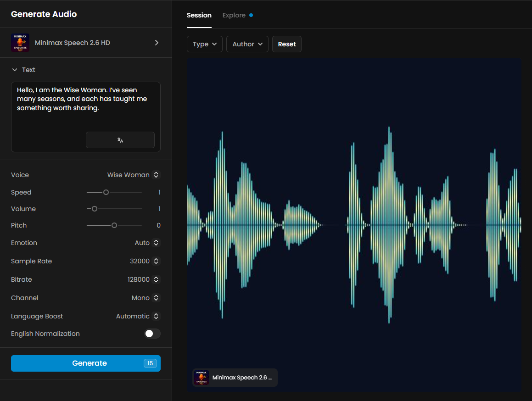Click the Pitch slider handle
The image size is (532, 401).
(x=114, y=225)
